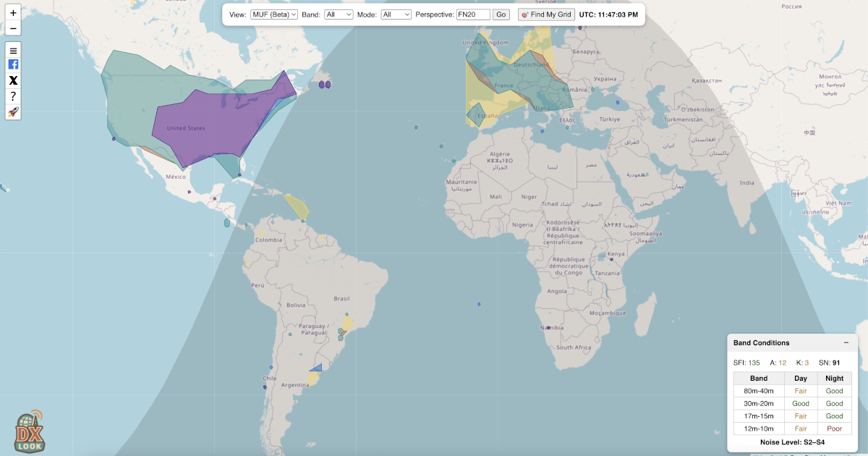Screen dimensions: 868x456
Task: Open the Mode dropdown
Action: point(396,14)
